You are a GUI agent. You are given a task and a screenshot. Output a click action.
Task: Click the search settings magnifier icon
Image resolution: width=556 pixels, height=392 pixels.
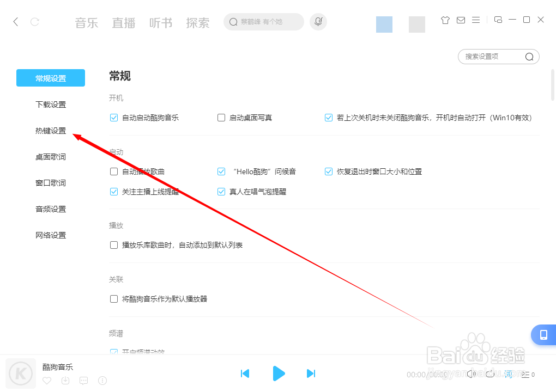529,57
